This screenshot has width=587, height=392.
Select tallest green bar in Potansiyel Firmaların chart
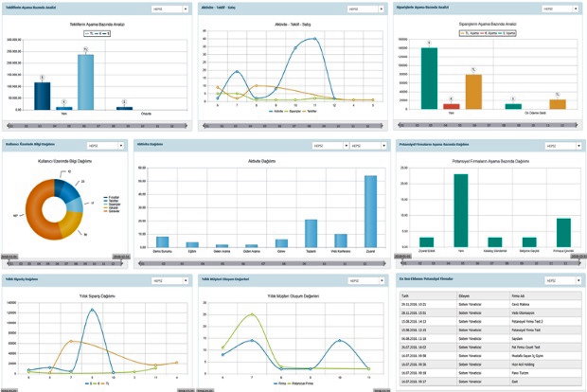coord(460,208)
